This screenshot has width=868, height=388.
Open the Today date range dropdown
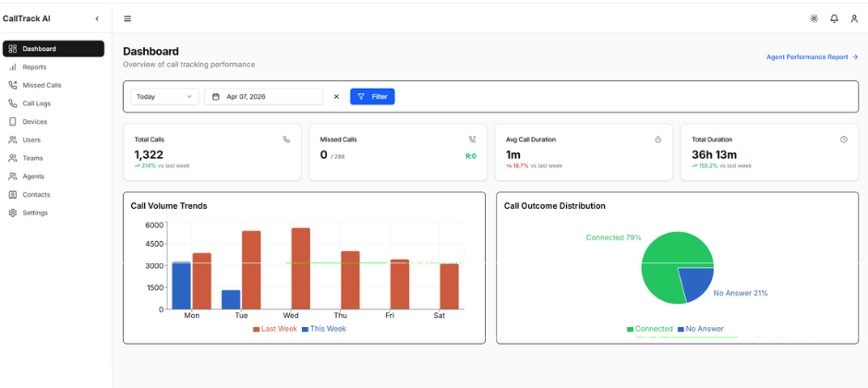[164, 96]
